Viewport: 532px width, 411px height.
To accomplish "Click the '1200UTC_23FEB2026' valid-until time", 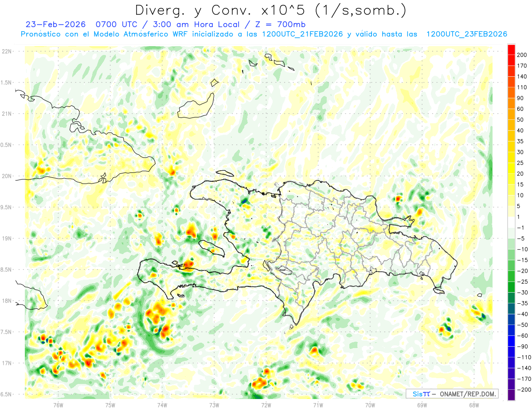I will point(467,34).
